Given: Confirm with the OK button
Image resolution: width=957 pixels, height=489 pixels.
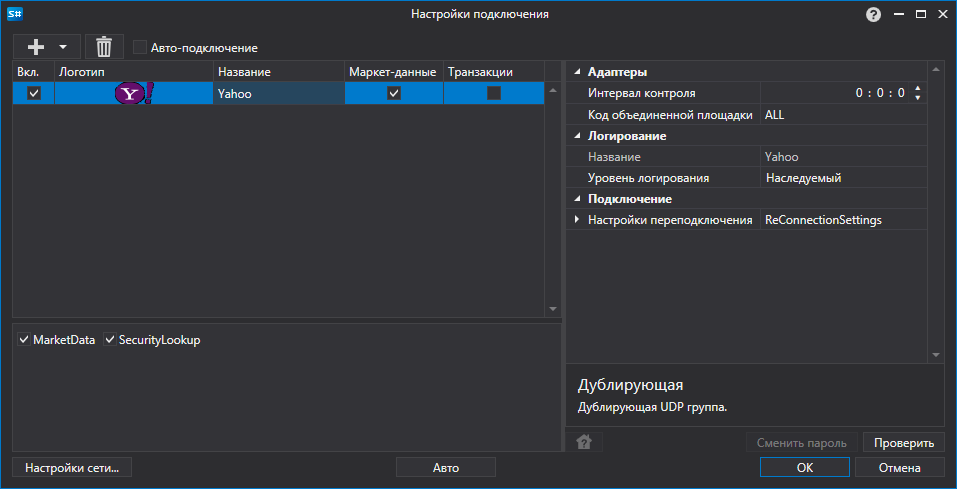Looking at the screenshot, I should [x=804, y=468].
